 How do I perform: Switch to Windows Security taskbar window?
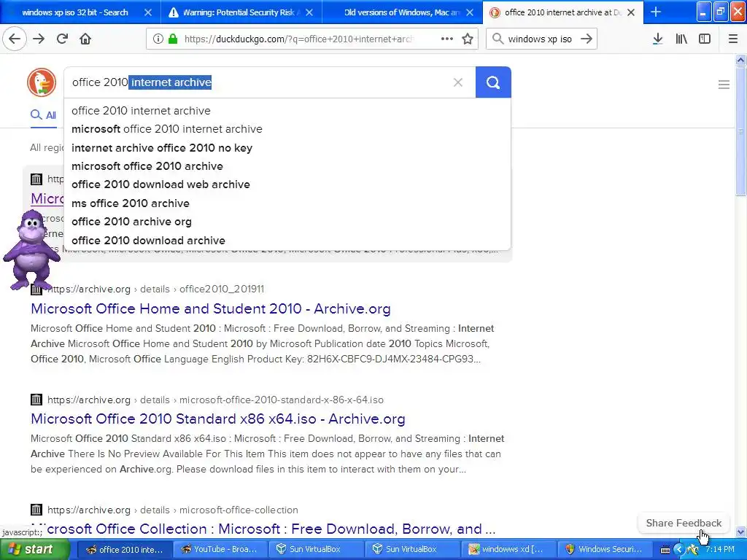coord(603,549)
